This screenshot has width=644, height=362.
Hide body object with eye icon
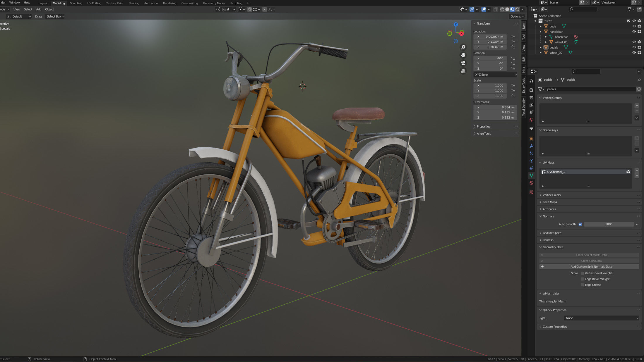click(634, 26)
